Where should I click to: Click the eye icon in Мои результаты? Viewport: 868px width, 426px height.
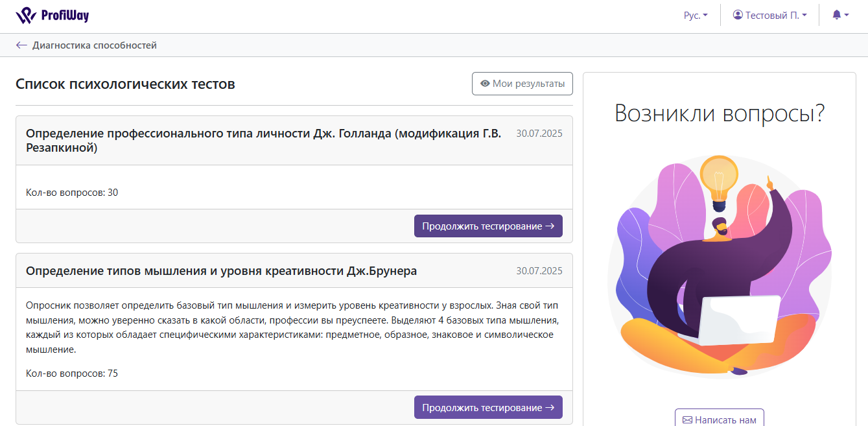pyautogui.click(x=484, y=84)
